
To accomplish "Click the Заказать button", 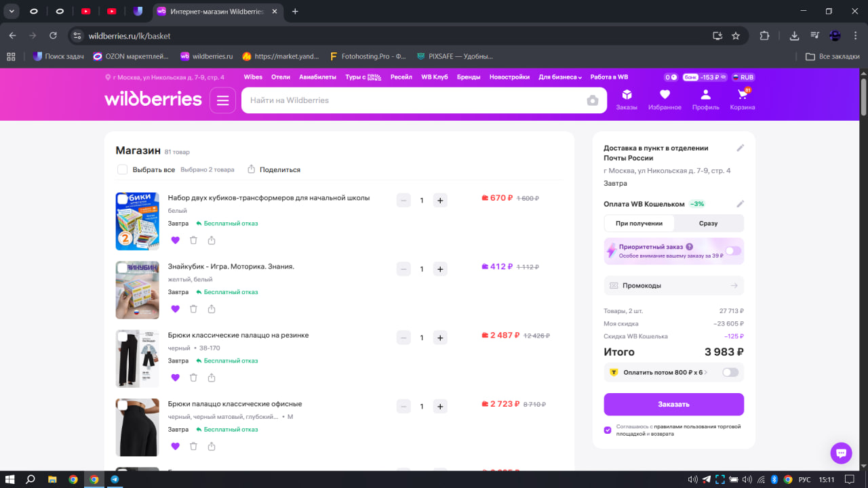I will (674, 404).
